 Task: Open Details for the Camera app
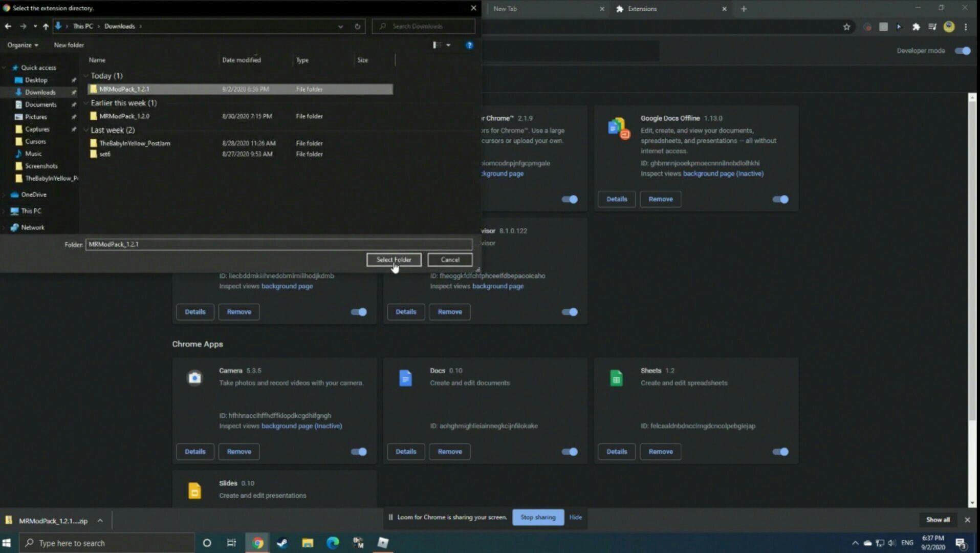pyautogui.click(x=195, y=452)
